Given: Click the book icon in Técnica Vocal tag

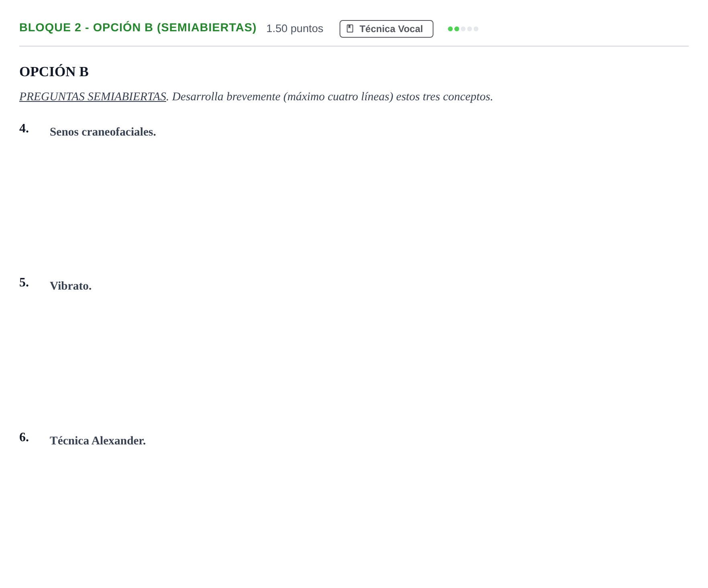Looking at the screenshot, I should pyautogui.click(x=350, y=29).
